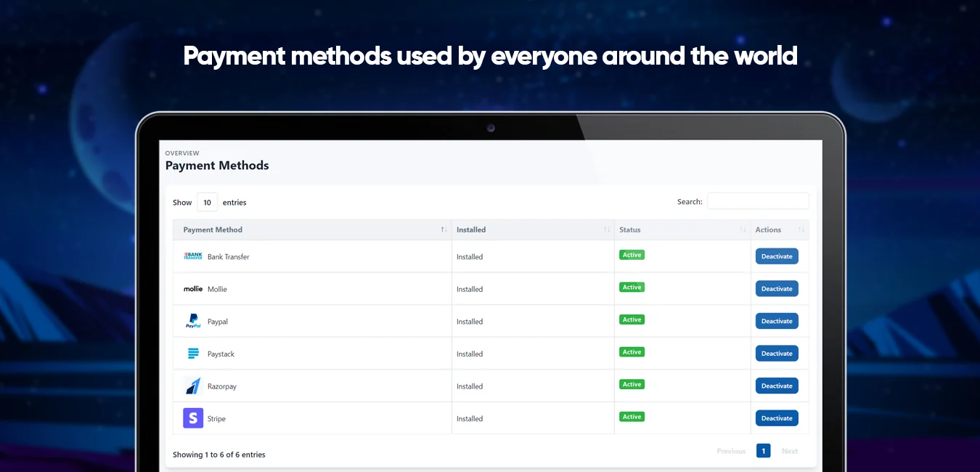Deactivate the Mollie payment method

pos(777,289)
